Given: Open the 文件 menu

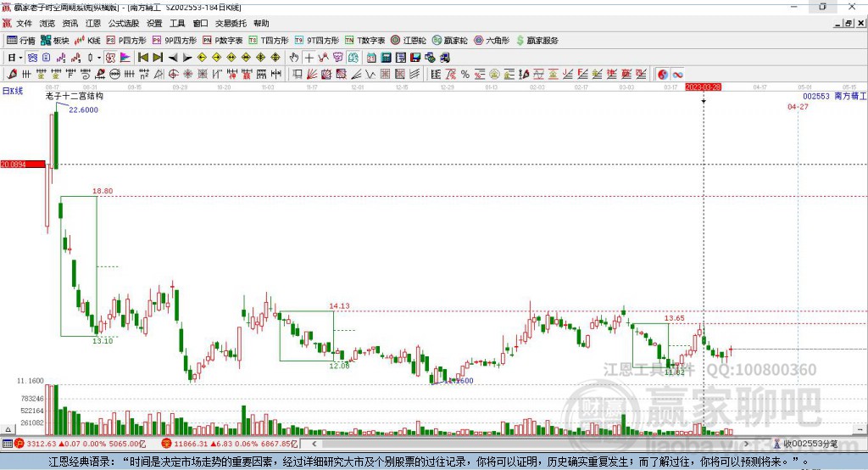Looking at the screenshot, I should [24, 23].
